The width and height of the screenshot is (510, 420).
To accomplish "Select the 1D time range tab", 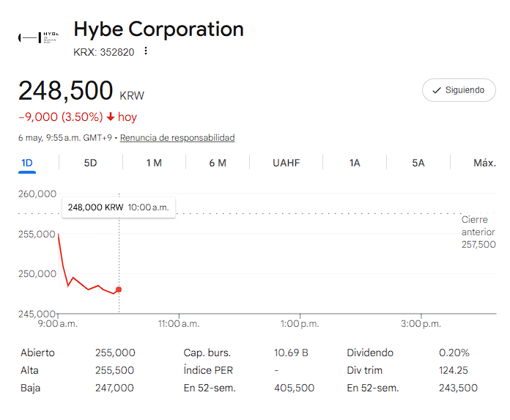I will tap(27, 163).
